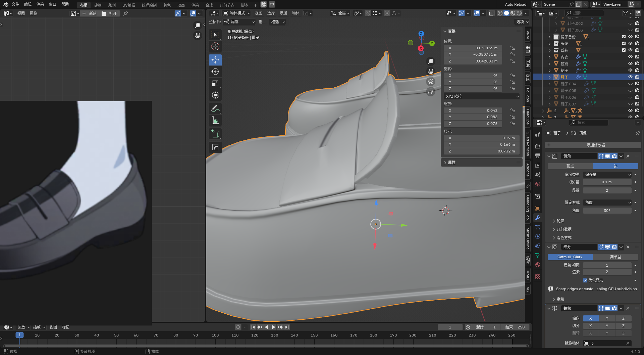The height and width of the screenshot is (355, 644).
Task: Uncheck the 头发 collection checkbox
Action: (x=624, y=43)
